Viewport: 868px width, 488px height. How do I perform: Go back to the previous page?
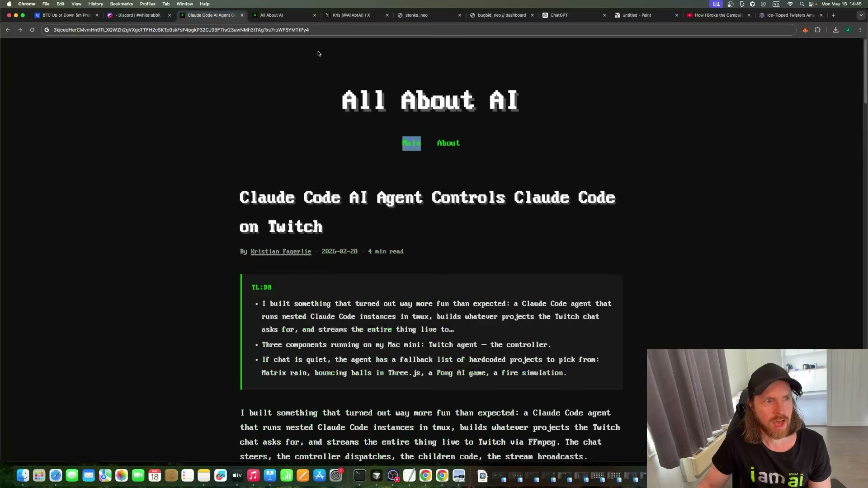tap(8, 30)
